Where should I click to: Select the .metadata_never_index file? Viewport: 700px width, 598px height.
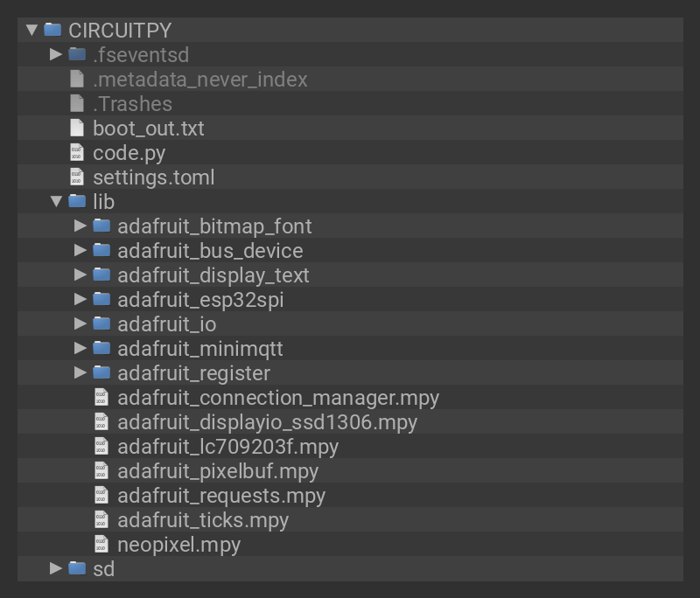pos(199,80)
